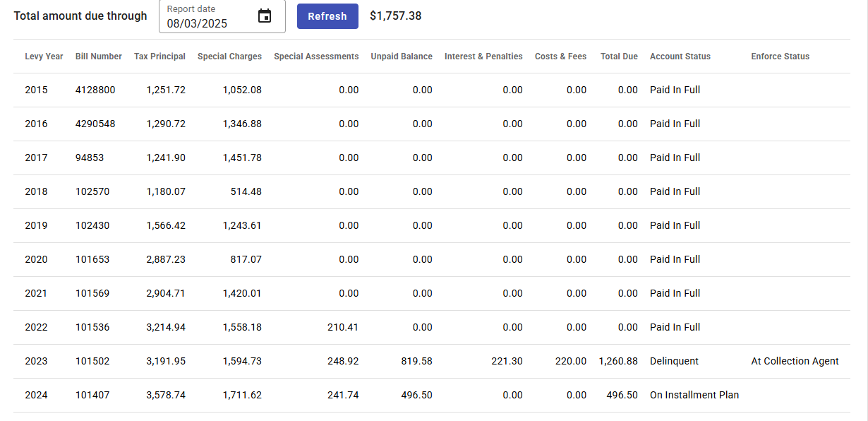
Task: Select the Unpaid Balance column header
Action: 402,57
